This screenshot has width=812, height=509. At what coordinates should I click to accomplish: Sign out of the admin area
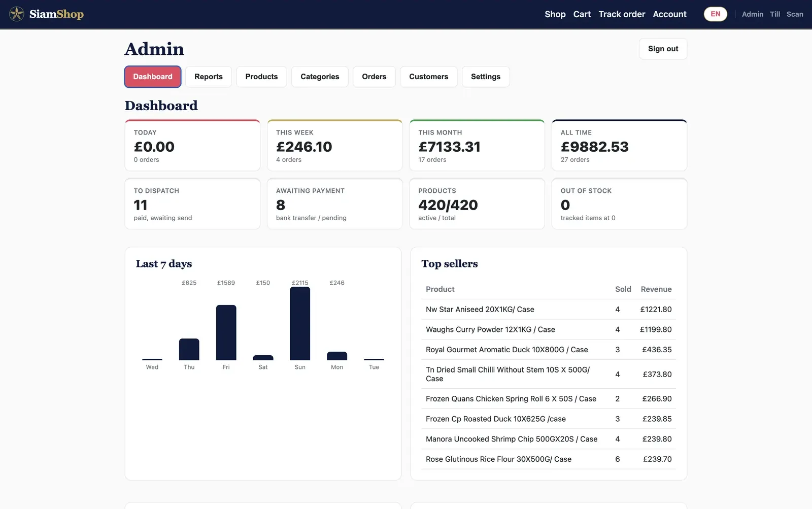[x=663, y=49]
